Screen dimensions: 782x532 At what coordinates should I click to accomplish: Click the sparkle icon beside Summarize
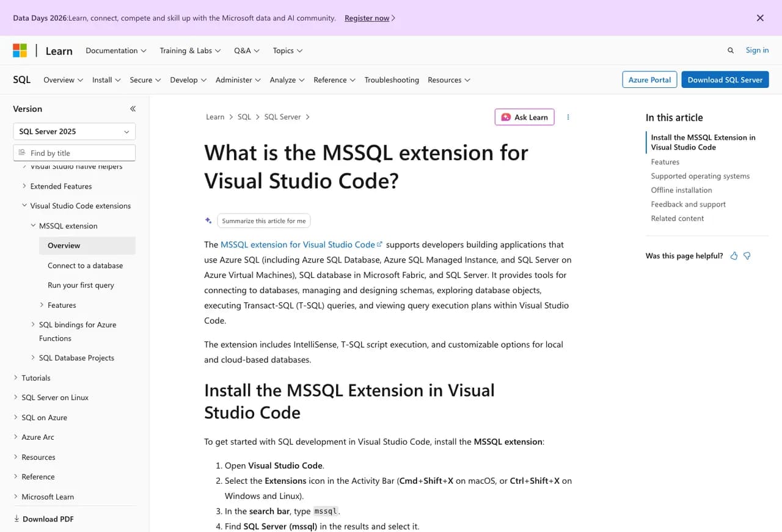[208, 220]
